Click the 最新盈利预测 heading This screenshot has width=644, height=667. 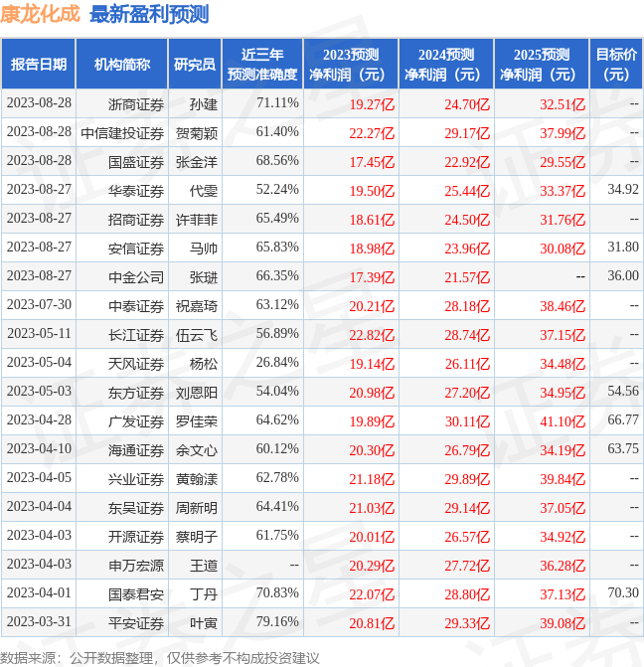149,15
